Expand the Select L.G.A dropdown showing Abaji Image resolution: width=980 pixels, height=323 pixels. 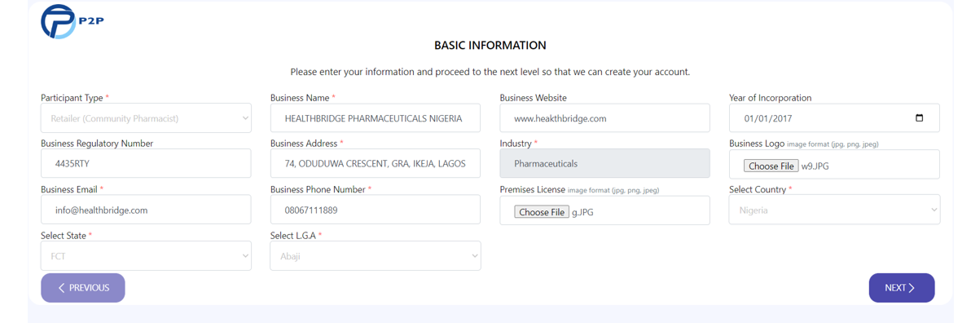coord(375,256)
